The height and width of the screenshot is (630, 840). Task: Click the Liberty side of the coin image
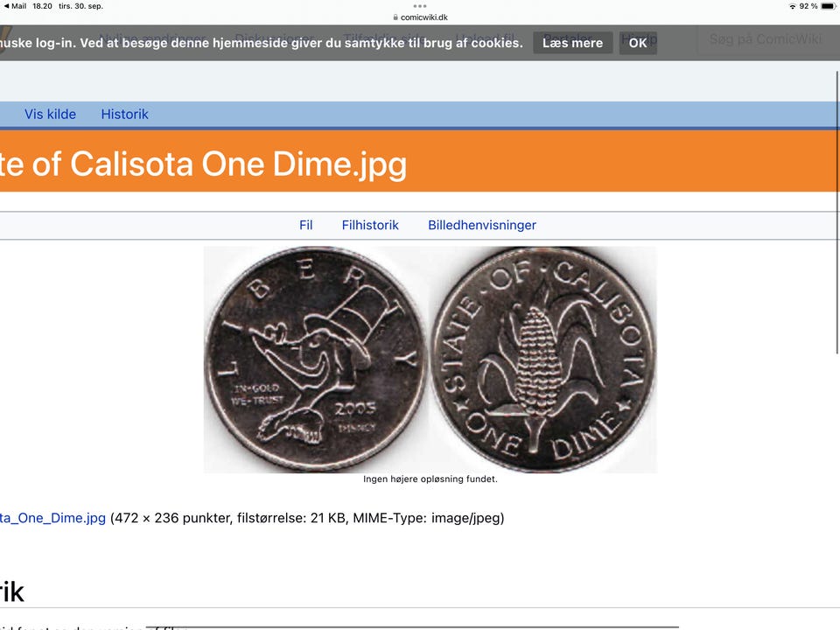pyautogui.click(x=316, y=360)
